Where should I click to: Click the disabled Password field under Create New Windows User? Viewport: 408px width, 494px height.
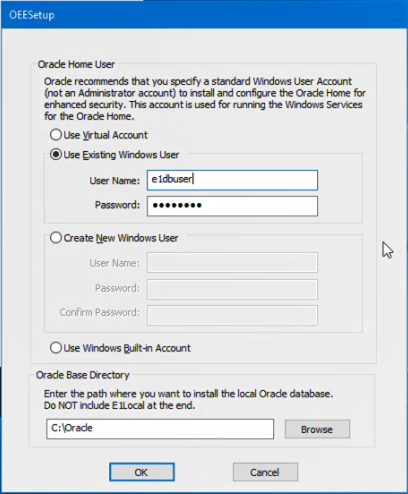pyautogui.click(x=232, y=289)
